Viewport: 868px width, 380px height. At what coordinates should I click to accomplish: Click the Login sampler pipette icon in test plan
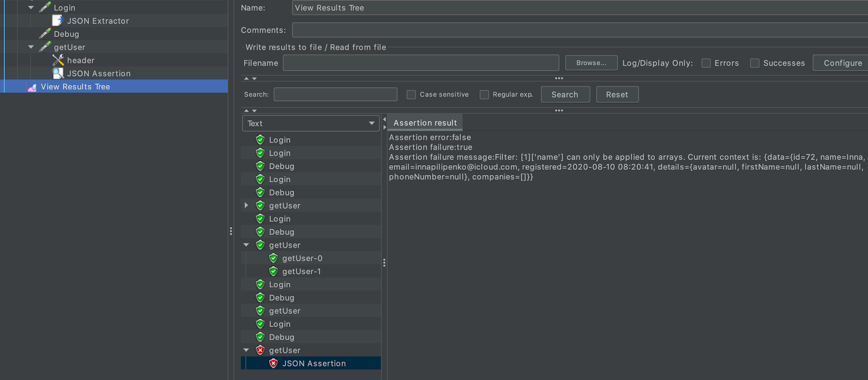point(45,8)
